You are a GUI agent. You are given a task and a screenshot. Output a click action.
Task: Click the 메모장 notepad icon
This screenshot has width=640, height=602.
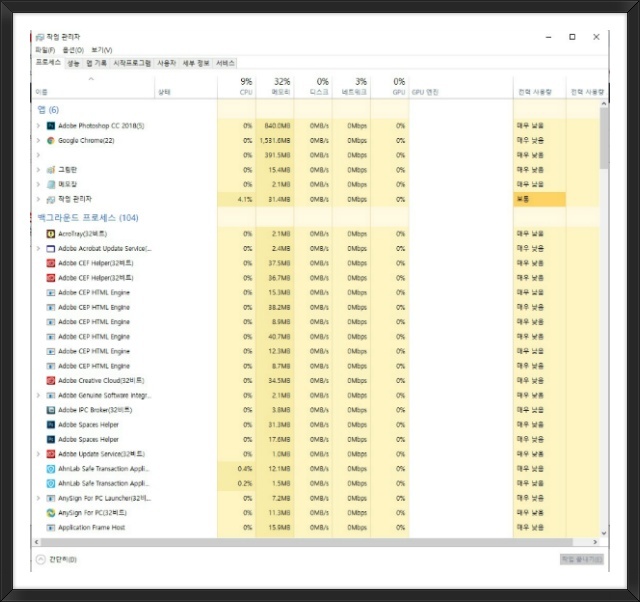[51, 184]
